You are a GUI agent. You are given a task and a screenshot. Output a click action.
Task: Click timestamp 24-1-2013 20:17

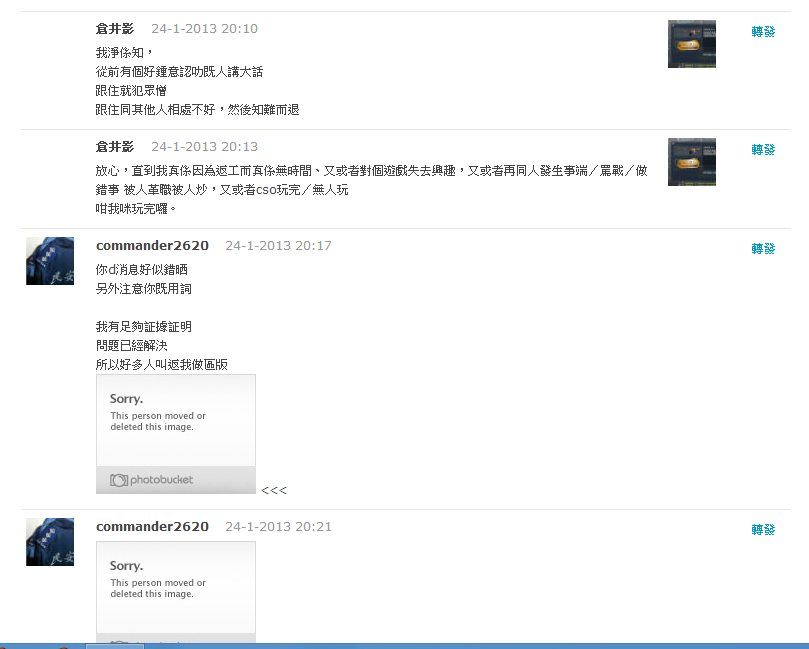tap(278, 246)
